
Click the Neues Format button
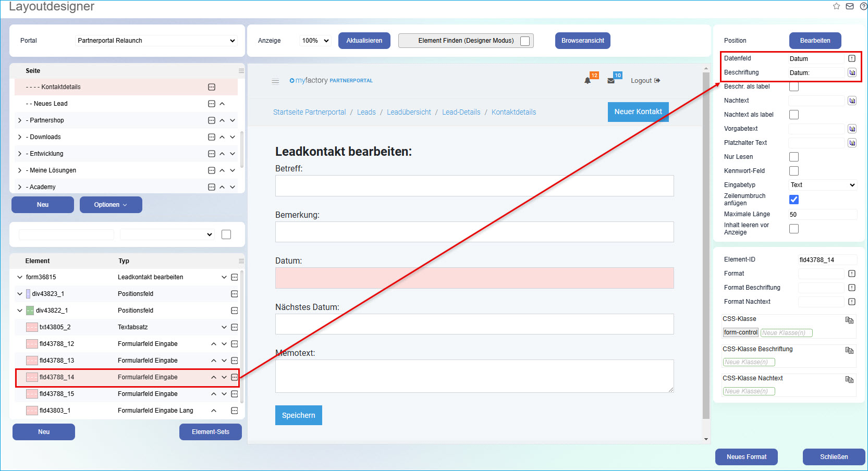[x=746, y=456]
